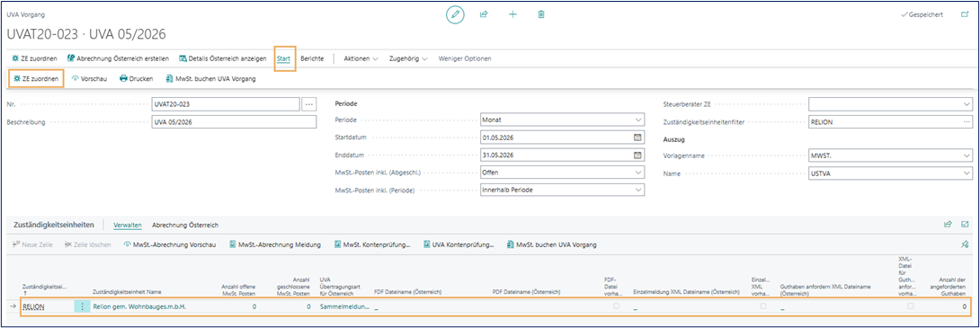Expand the Aktionen menu
The height and width of the screenshot is (328, 980).
[361, 58]
